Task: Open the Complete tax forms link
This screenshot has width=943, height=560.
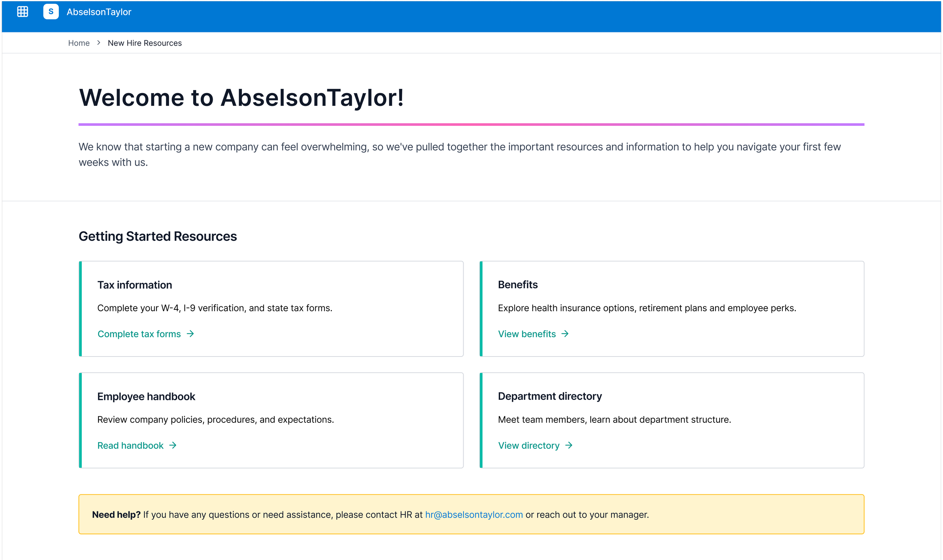Action: pyautogui.click(x=139, y=334)
